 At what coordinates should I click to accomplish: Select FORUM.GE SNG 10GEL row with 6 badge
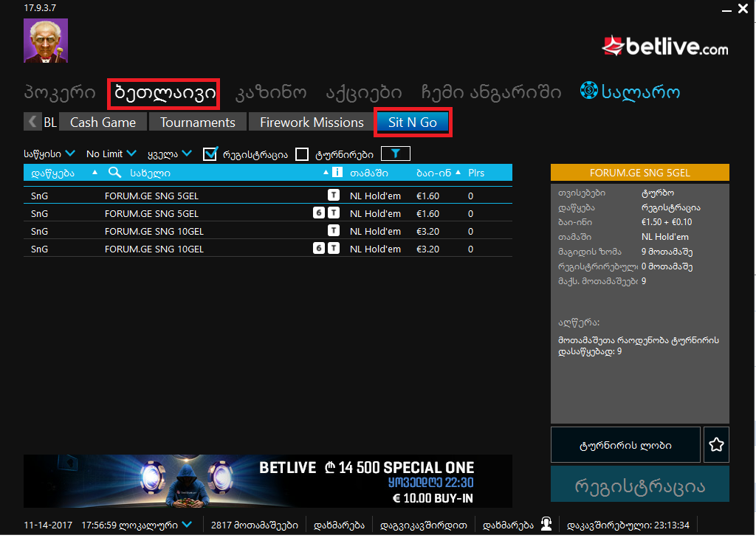[x=267, y=248]
